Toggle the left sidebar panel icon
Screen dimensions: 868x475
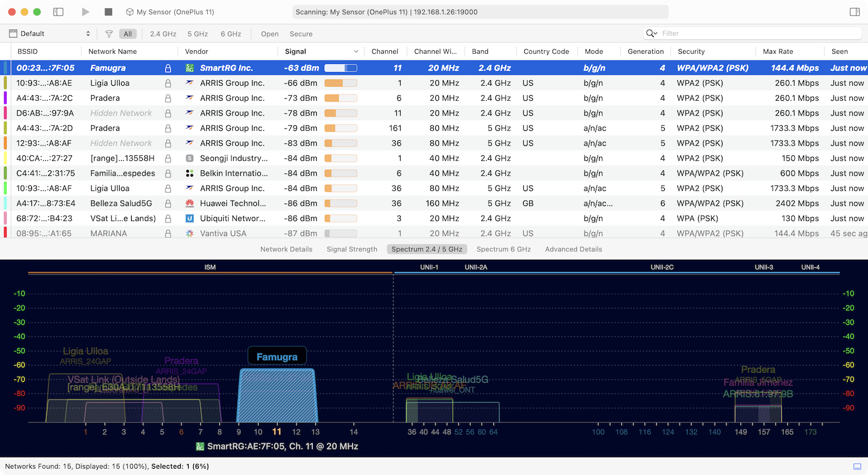(x=58, y=12)
